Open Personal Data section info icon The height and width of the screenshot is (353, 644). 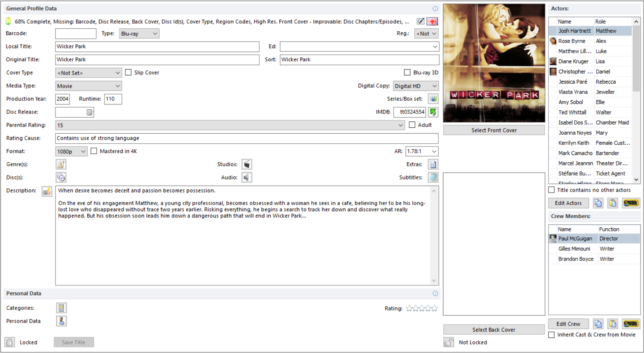point(435,294)
